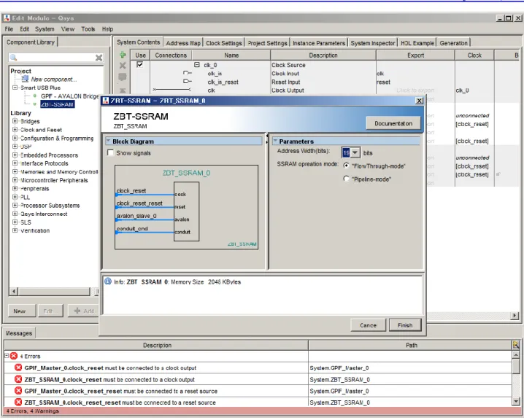Click the Component Library search field
This screenshot has height=420, width=524.
coord(55,58)
